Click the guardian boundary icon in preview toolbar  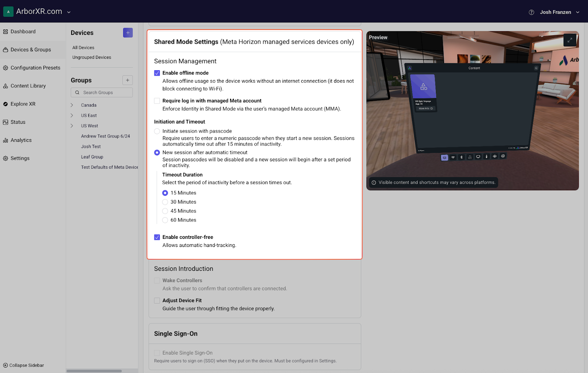[470, 157]
